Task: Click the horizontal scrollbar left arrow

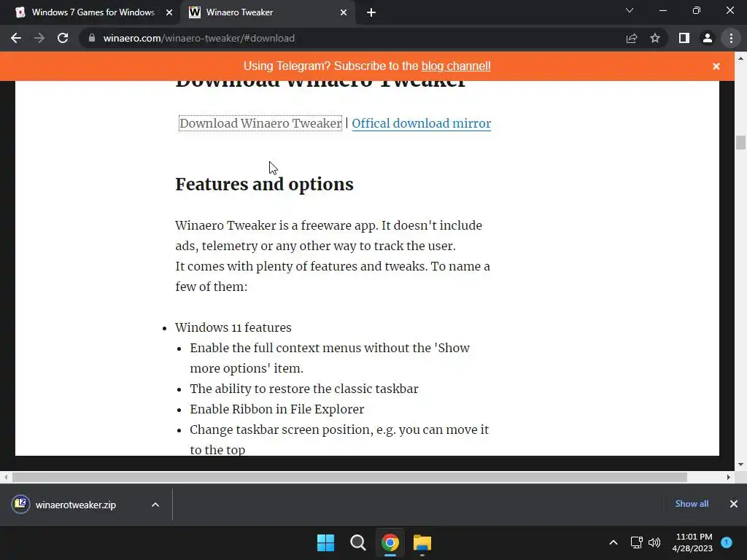Action: 6,477
